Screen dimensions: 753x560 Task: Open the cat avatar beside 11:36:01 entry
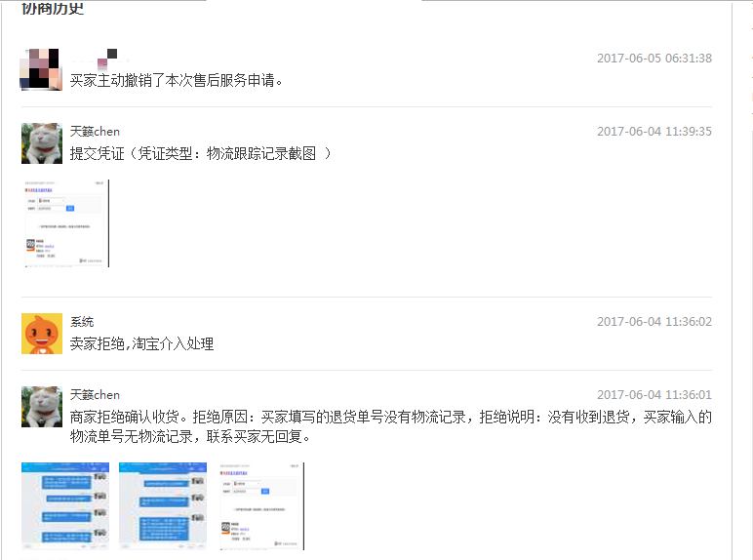pyautogui.click(x=42, y=406)
